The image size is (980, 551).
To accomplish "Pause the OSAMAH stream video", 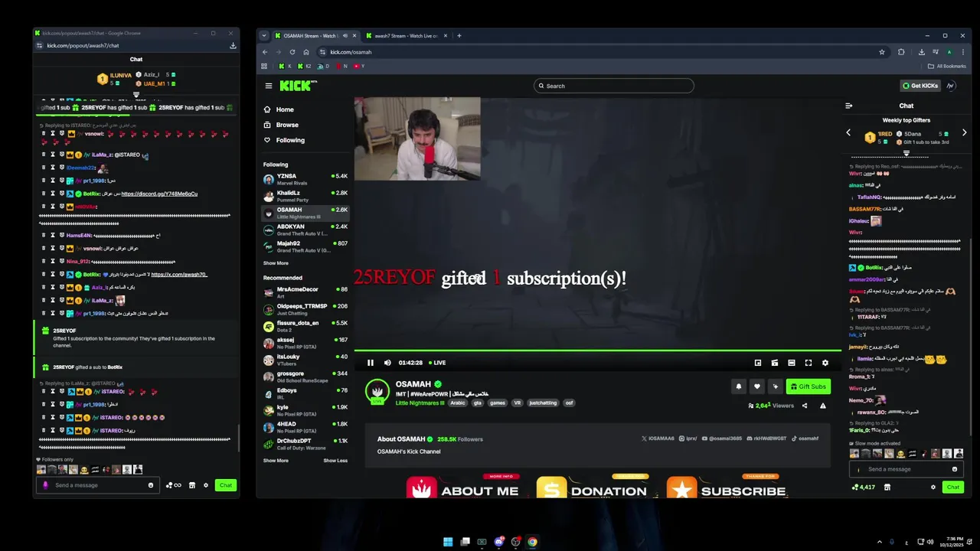I will (371, 363).
